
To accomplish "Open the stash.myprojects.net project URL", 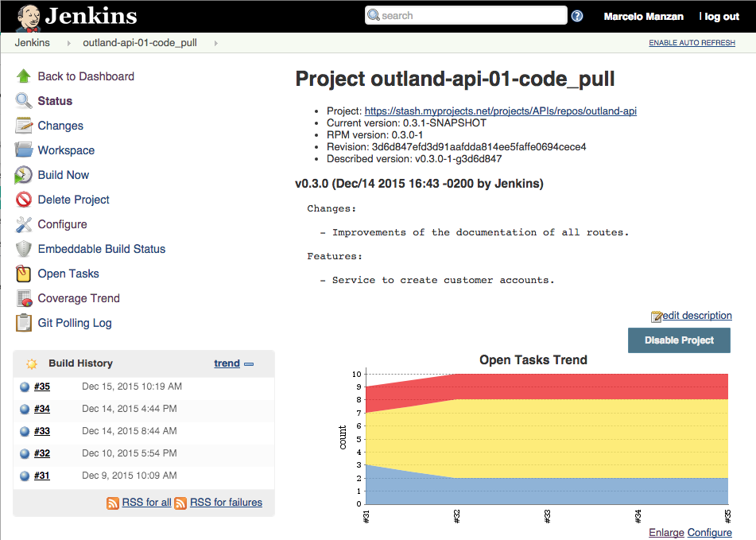I will [x=501, y=111].
